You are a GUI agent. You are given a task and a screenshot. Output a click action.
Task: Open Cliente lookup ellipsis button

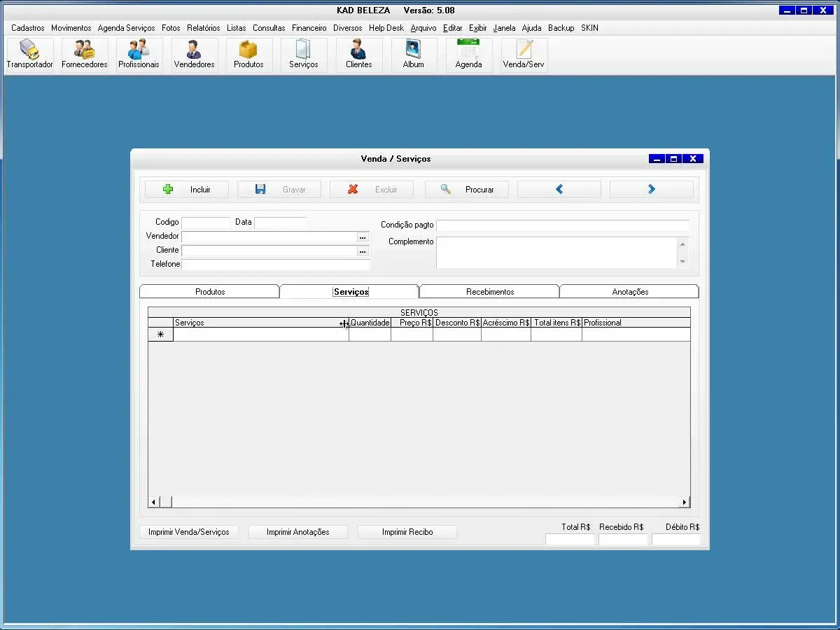click(x=363, y=251)
